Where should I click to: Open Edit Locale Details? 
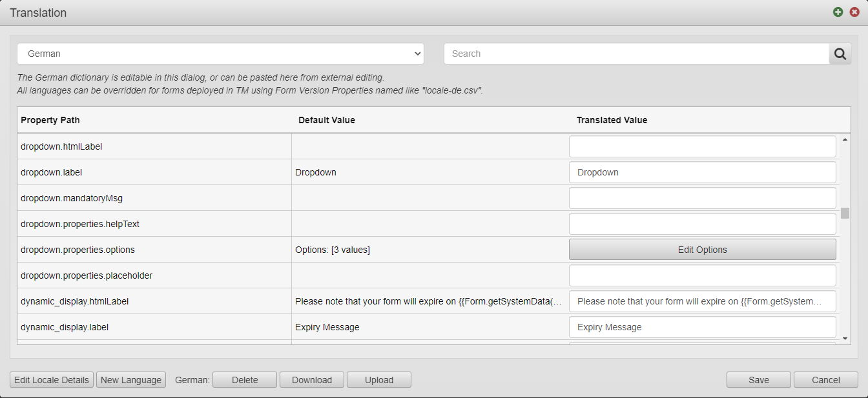pyautogui.click(x=52, y=380)
